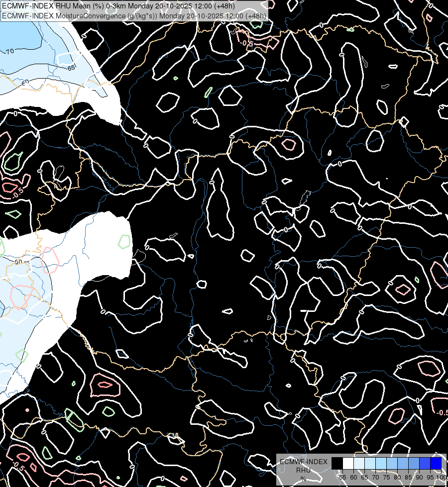This screenshot has height=487, width=448.
Task: Click the 80 tick label in the legend
Action: (397, 478)
